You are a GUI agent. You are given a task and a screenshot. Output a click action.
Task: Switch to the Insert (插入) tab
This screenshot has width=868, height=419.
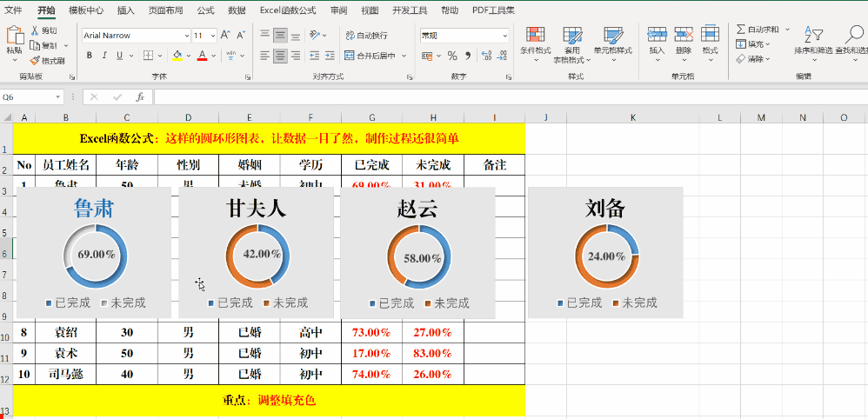[125, 10]
